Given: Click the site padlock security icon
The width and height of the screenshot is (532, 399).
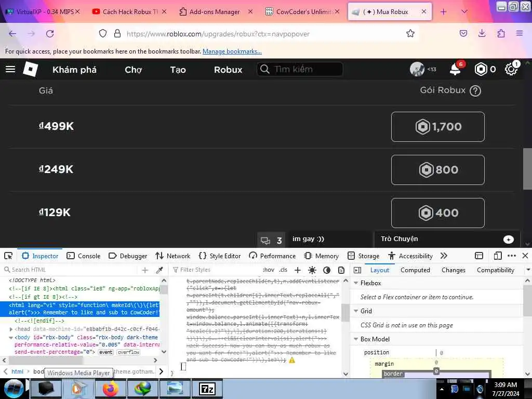Looking at the screenshot, I should (117, 33).
